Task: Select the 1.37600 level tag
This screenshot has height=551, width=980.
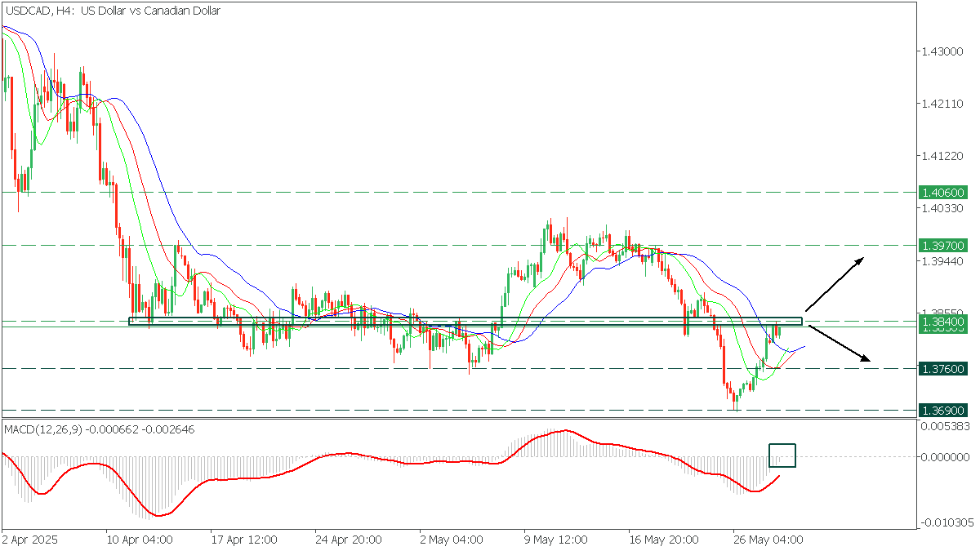Action: pyautogui.click(x=943, y=368)
